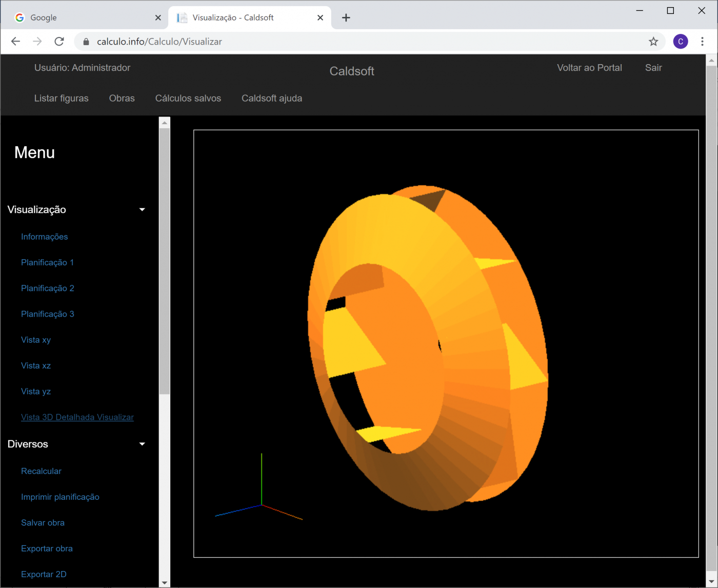Open a new browser tab

pyautogui.click(x=346, y=18)
